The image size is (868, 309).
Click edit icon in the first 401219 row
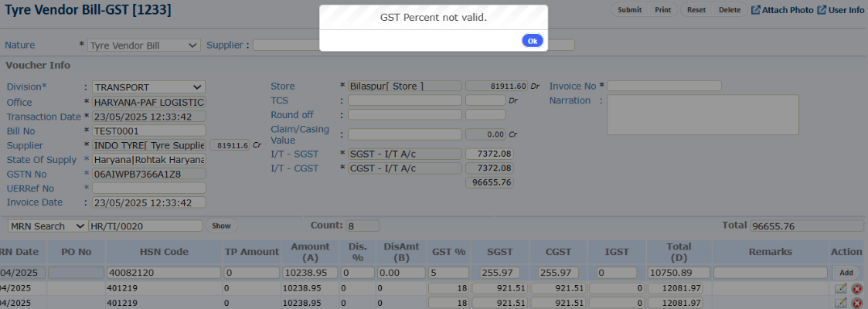[841, 288]
